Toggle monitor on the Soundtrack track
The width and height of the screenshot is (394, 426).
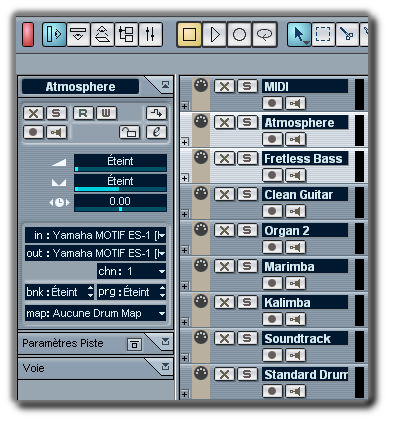[295, 355]
